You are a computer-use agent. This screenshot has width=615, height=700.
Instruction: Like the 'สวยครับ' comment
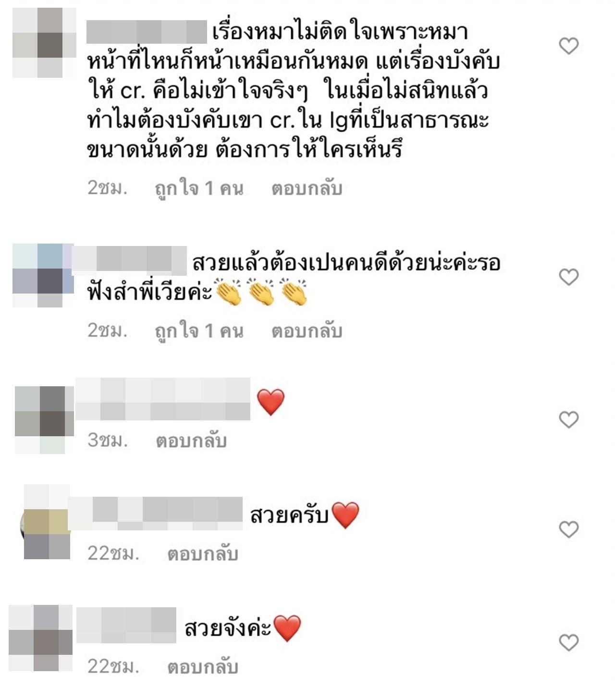tap(569, 529)
